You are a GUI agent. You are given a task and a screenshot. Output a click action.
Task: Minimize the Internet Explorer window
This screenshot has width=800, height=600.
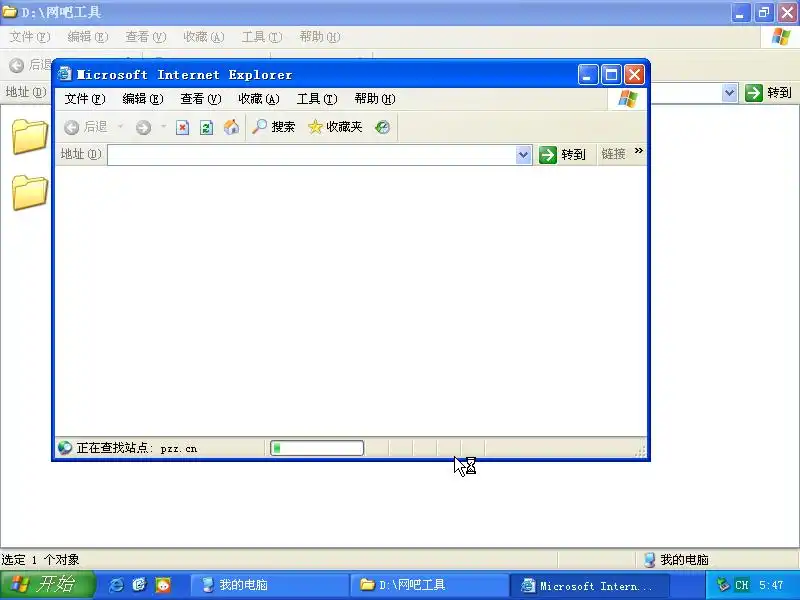[x=588, y=75]
